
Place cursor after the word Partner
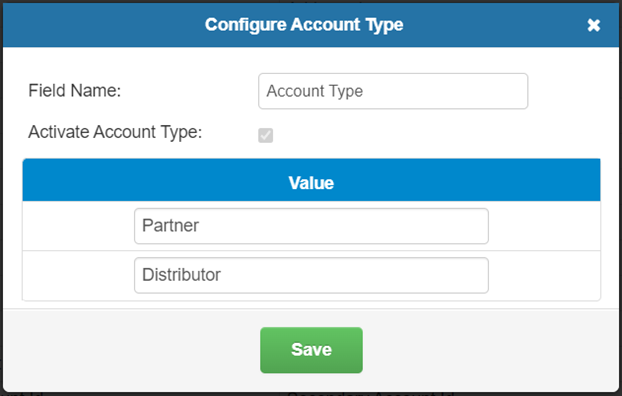click(200, 226)
